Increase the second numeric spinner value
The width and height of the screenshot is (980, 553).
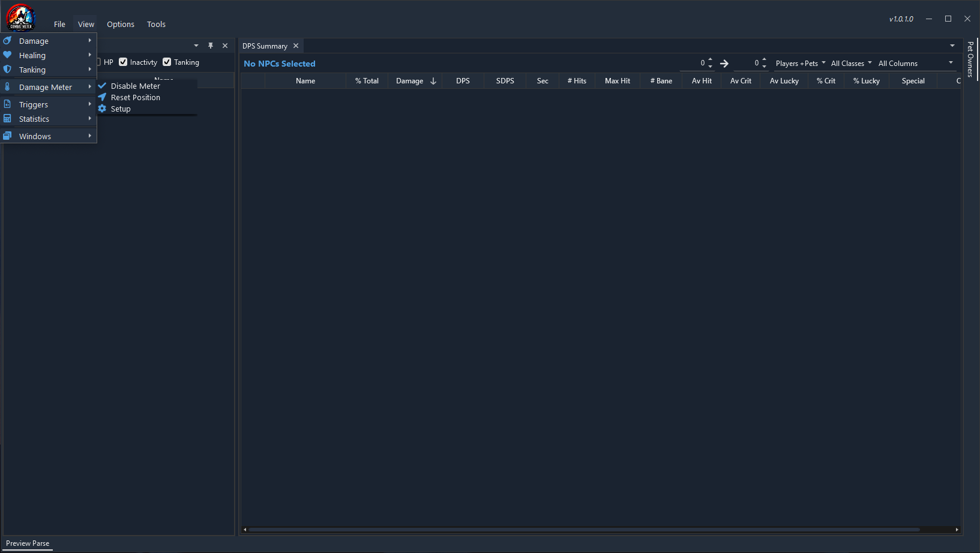[x=764, y=59]
